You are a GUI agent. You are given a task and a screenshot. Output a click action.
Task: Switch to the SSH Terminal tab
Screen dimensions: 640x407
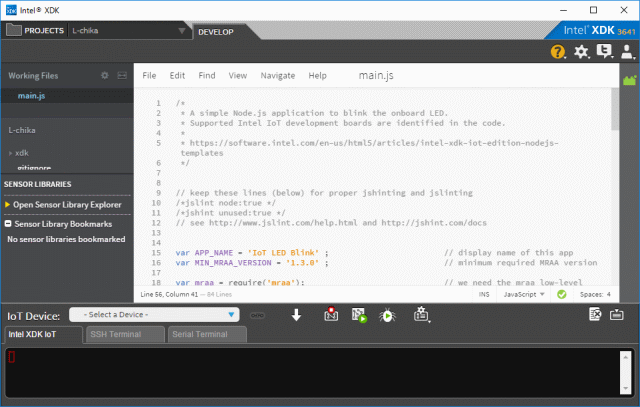point(124,334)
